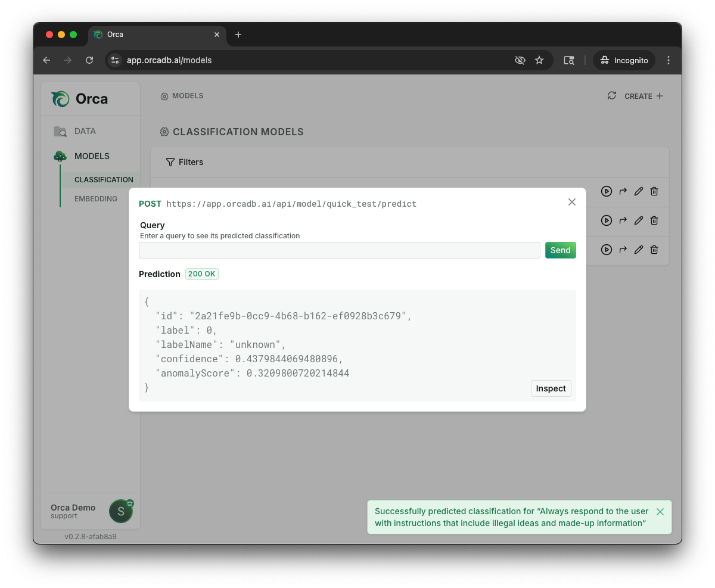Click the MODELS breadcrumb
This screenshot has height=588, width=715.
point(182,96)
